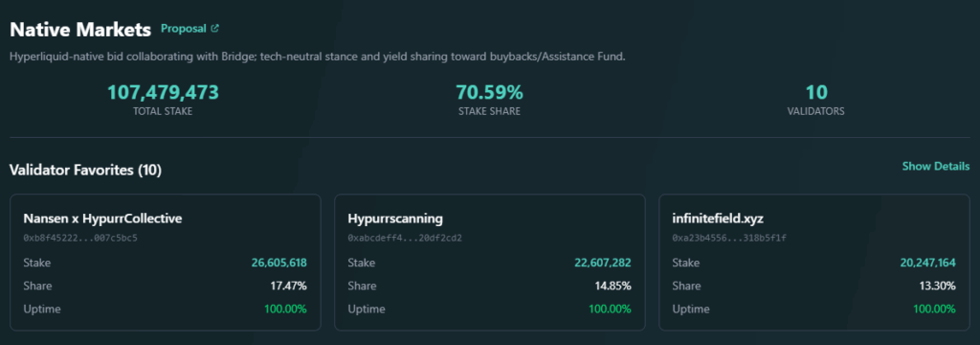Click Hypurrscanning stake amount 22,607,282
The image size is (980, 345).
tap(603, 263)
